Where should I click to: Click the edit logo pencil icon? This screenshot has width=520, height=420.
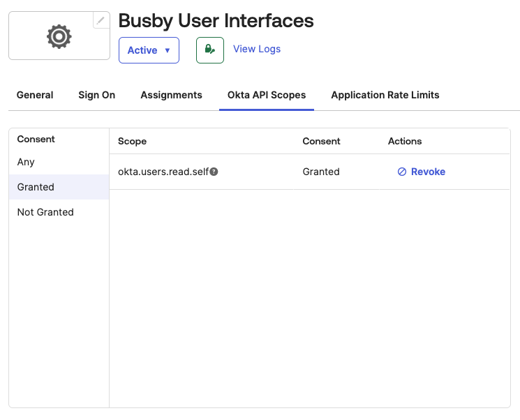tap(101, 20)
